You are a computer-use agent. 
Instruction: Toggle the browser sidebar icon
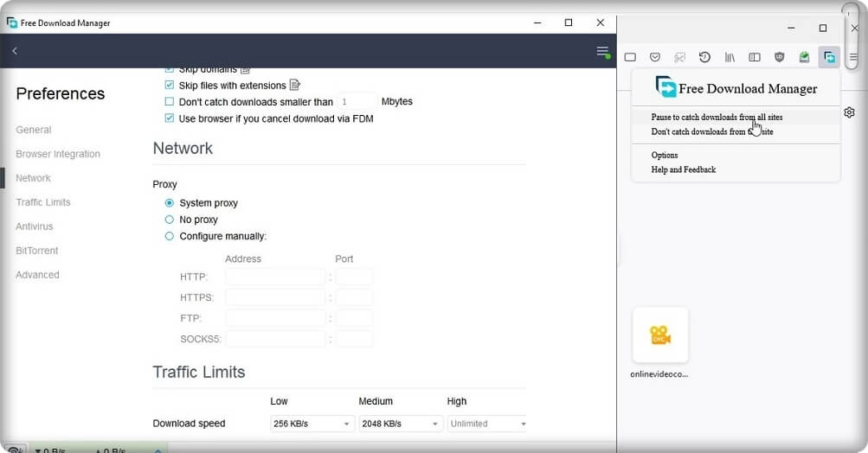pos(755,57)
